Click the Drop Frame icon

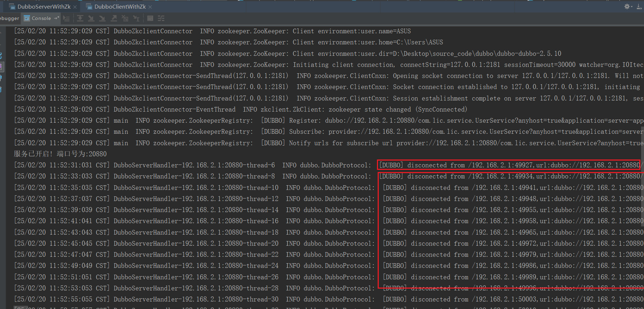[x=125, y=18]
